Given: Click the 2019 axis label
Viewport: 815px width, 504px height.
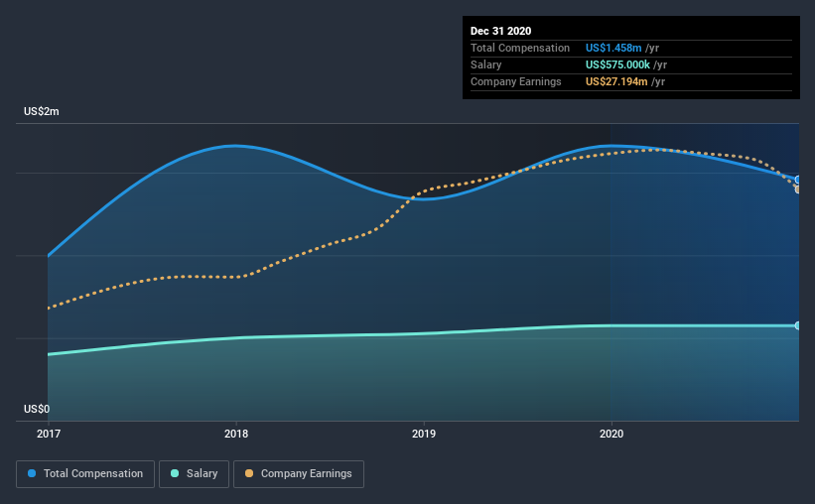Looking at the screenshot, I should (424, 434).
